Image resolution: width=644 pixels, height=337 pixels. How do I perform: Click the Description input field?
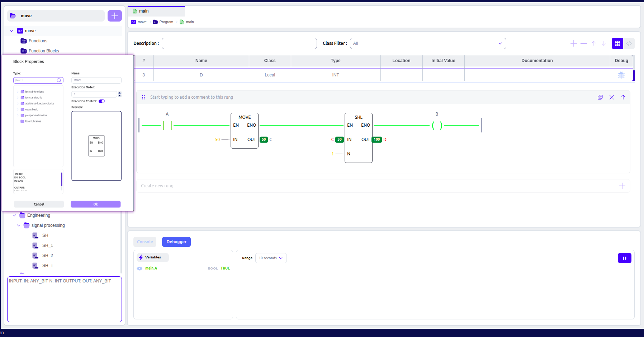point(239,43)
